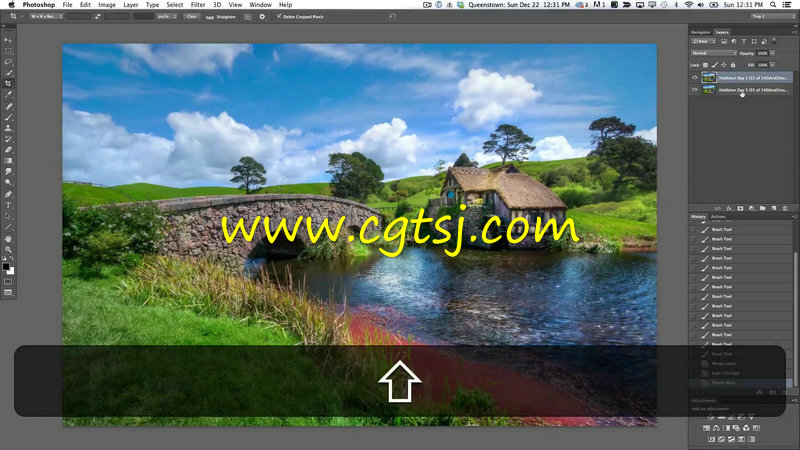Toggle lock transparent pixels

point(705,65)
